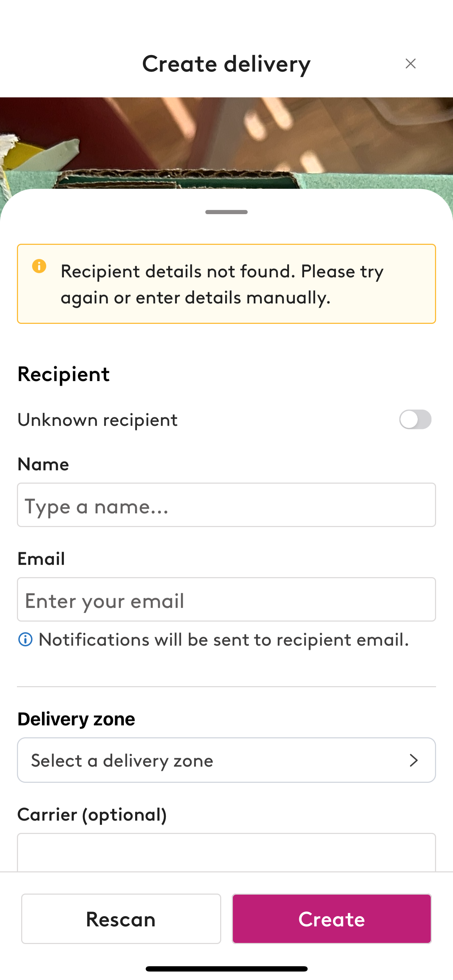Toggle the Unknown recipient switch
The height and width of the screenshot is (980, 453).
click(x=415, y=419)
